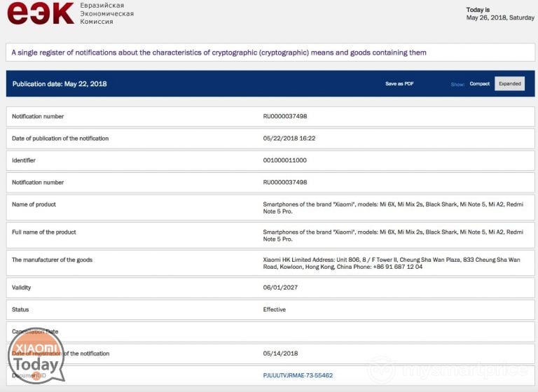Click the EEK logo

pos(41,14)
